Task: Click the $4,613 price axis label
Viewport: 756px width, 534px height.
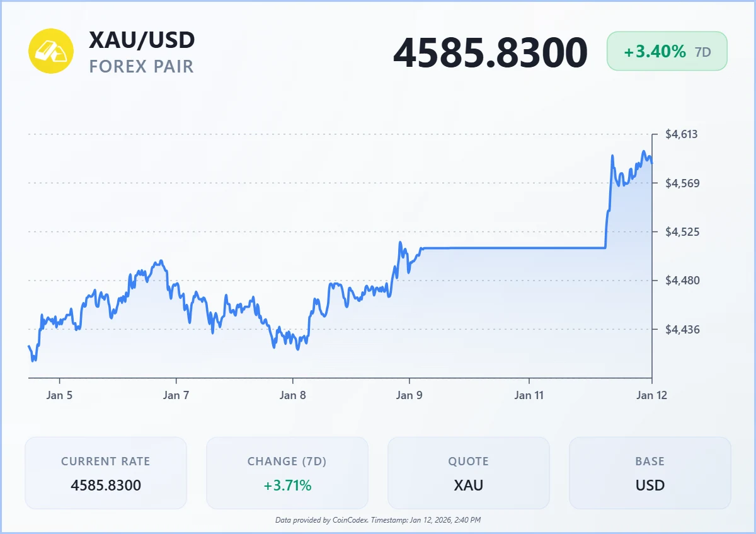Action: [682, 134]
